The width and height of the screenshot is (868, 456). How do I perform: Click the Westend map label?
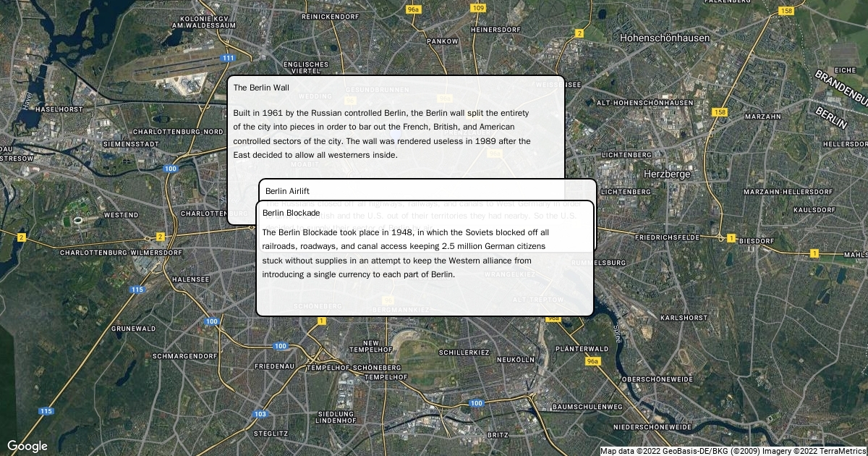coord(122,215)
